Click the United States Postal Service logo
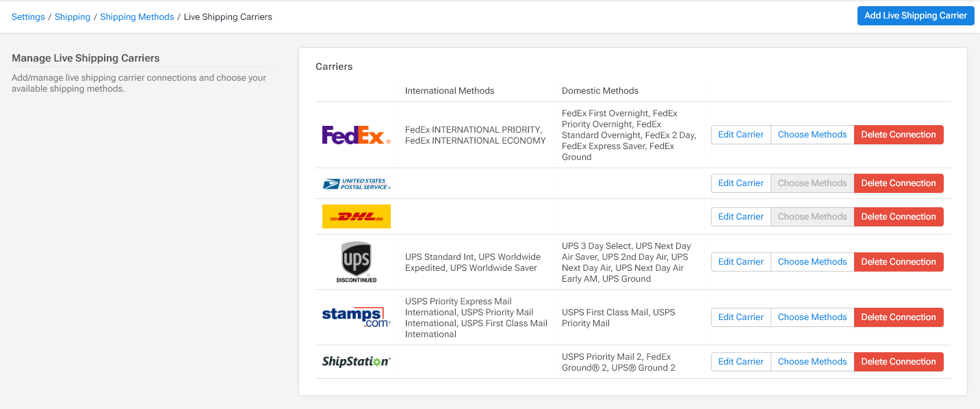The image size is (980, 409). pos(356,183)
